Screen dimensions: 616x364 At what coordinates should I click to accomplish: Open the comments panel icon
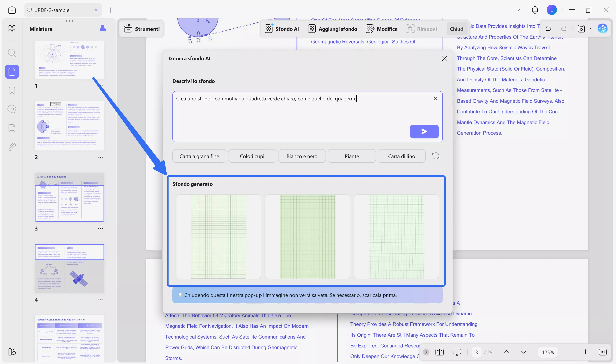click(12, 109)
